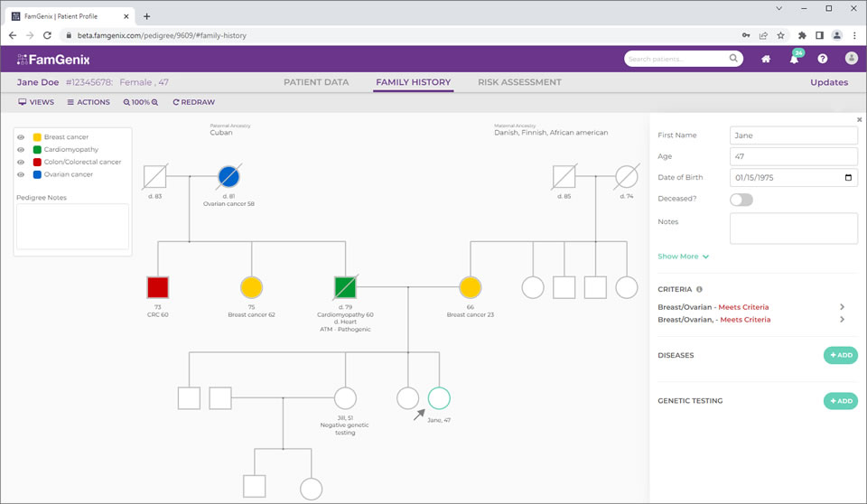Open the Chrome three-dot menu

[x=854, y=35]
